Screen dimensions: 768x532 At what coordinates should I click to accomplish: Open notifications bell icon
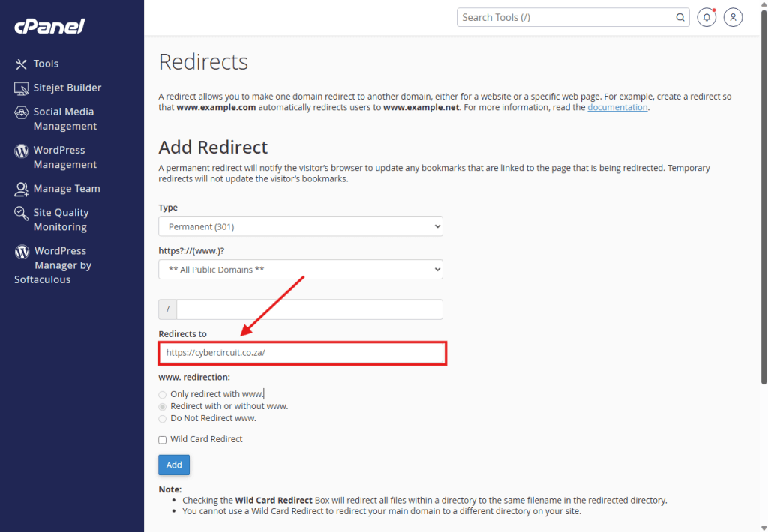706,17
